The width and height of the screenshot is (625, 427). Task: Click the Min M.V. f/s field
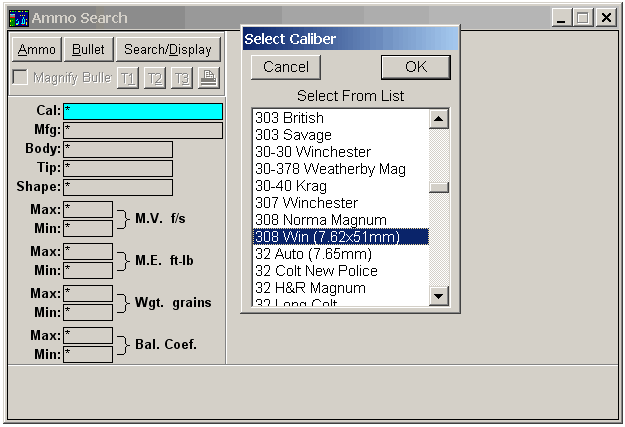click(x=88, y=228)
